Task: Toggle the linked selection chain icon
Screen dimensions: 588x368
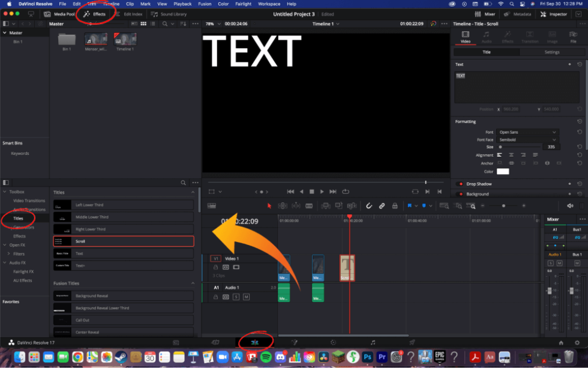Action: (382, 205)
